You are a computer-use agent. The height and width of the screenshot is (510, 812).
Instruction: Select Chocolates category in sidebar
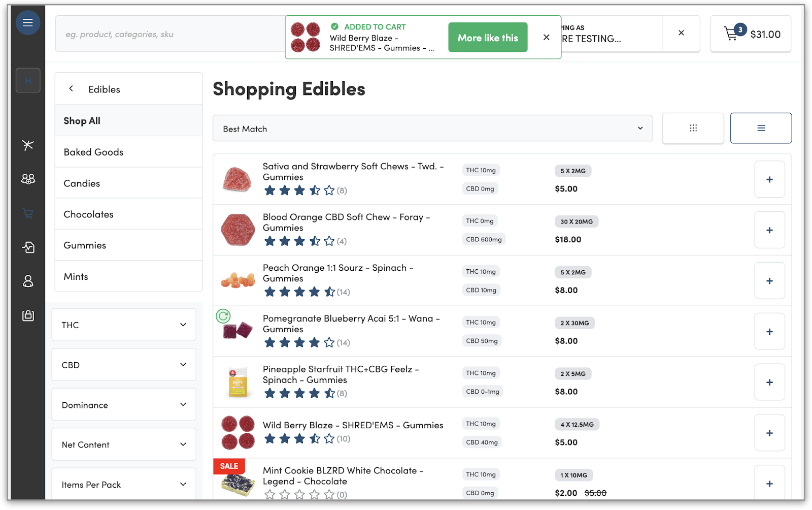click(88, 214)
